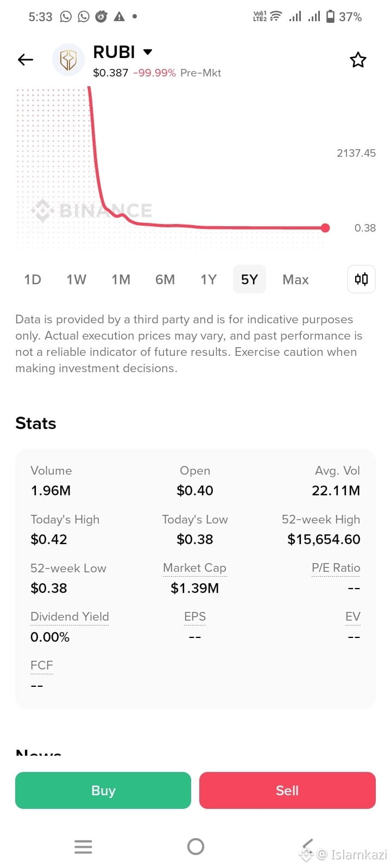Image resolution: width=391 pixels, height=868 pixels.
Task: Select the 1W timeframe tab
Action: pyautogui.click(x=77, y=279)
